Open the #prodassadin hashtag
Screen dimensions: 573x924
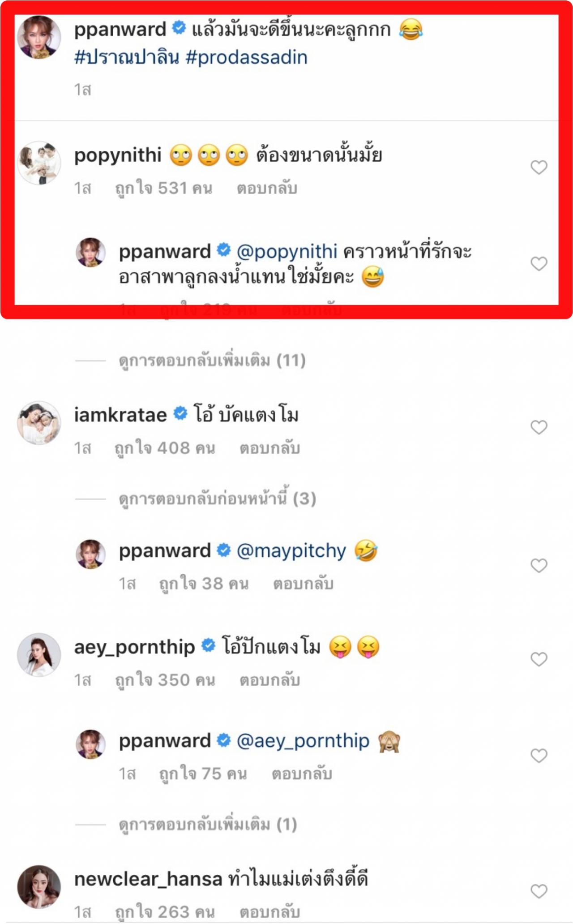pos(247,58)
